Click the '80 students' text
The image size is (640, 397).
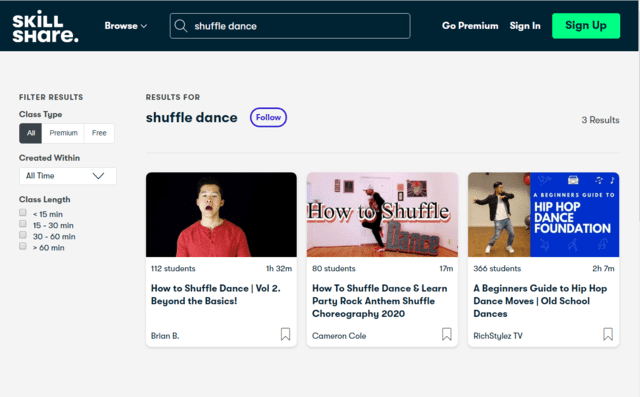[334, 268]
